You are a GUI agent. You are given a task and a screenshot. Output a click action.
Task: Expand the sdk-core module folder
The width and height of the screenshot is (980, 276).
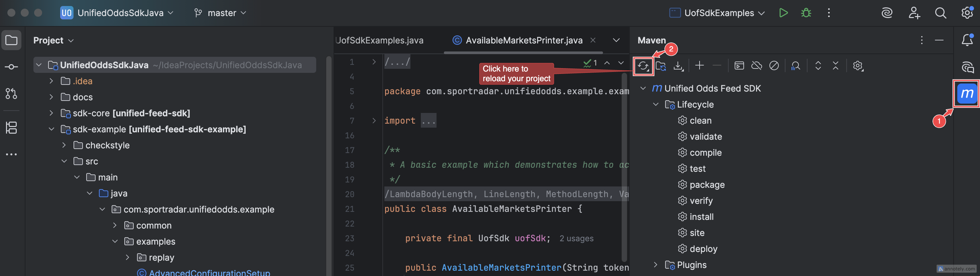click(51, 113)
